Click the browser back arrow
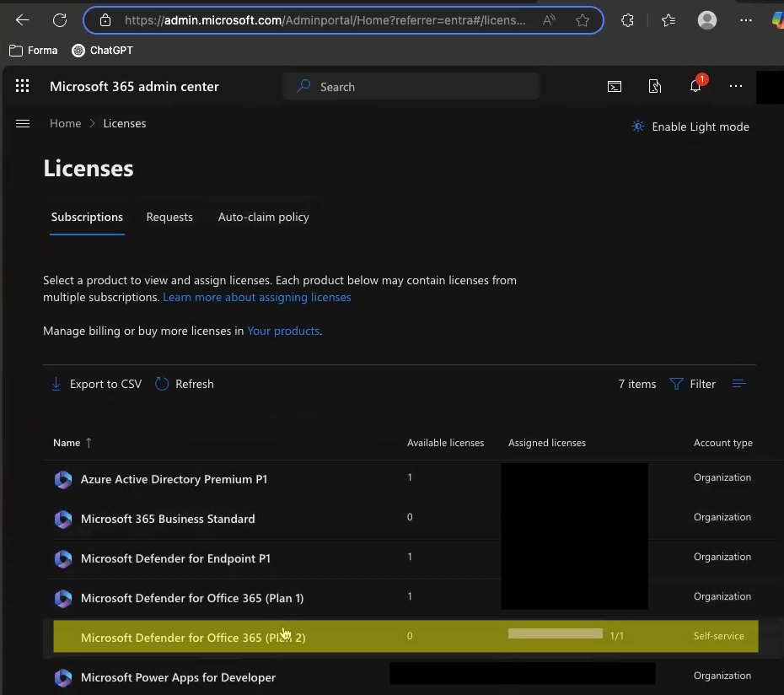 (22, 20)
